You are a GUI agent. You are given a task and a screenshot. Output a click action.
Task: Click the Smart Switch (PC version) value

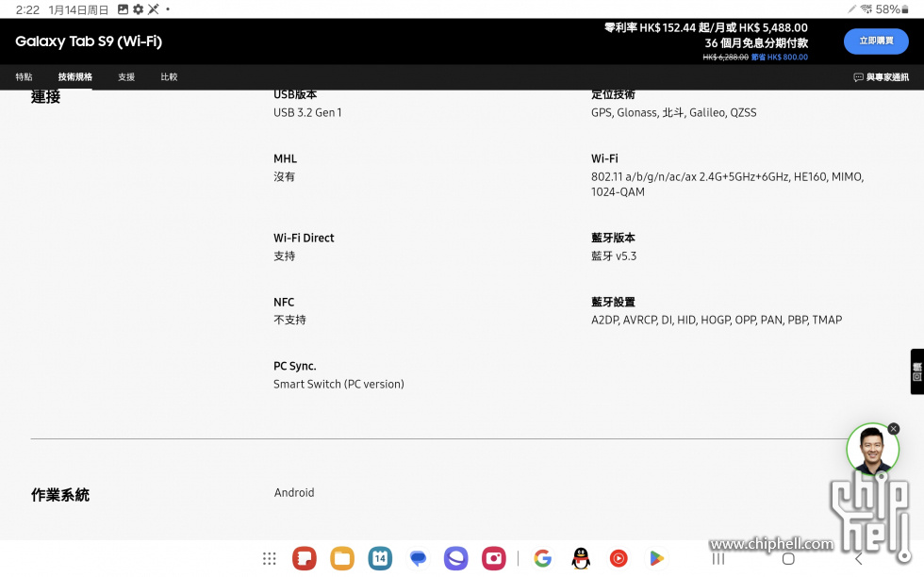click(338, 385)
